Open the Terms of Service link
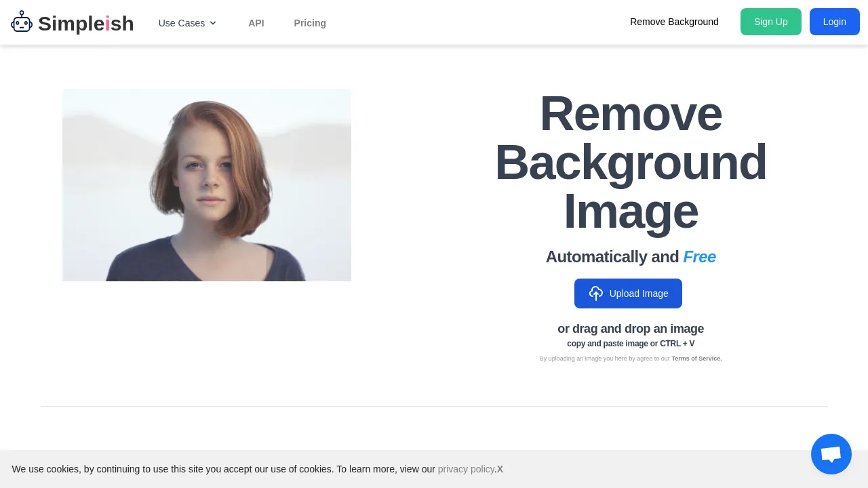This screenshot has height=488, width=868. [696, 359]
